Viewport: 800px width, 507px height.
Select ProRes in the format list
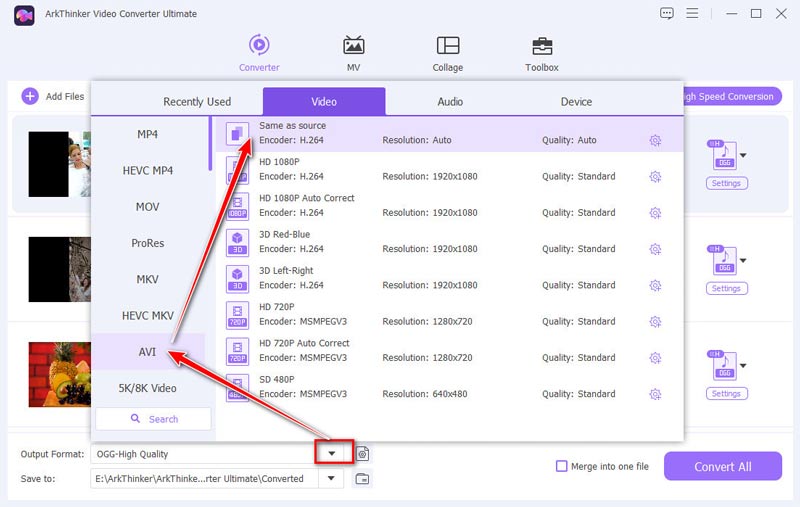tap(147, 243)
